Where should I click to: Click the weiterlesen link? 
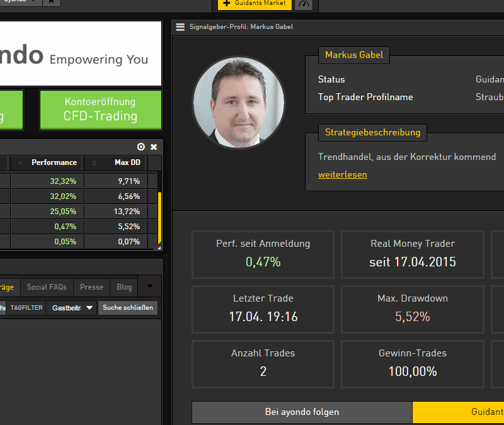[342, 174]
